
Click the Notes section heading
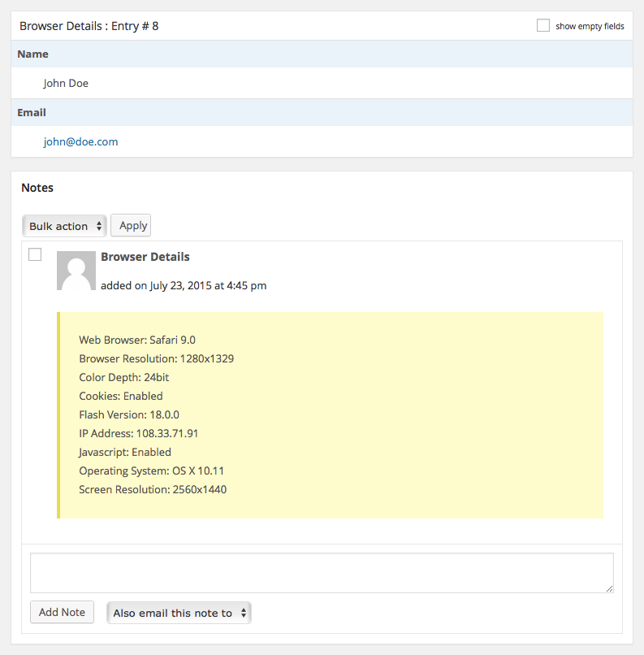pos(37,188)
